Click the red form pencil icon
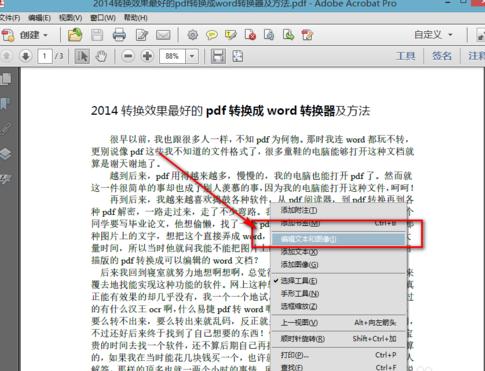The height and width of the screenshot is (371, 485). tap(307, 35)
